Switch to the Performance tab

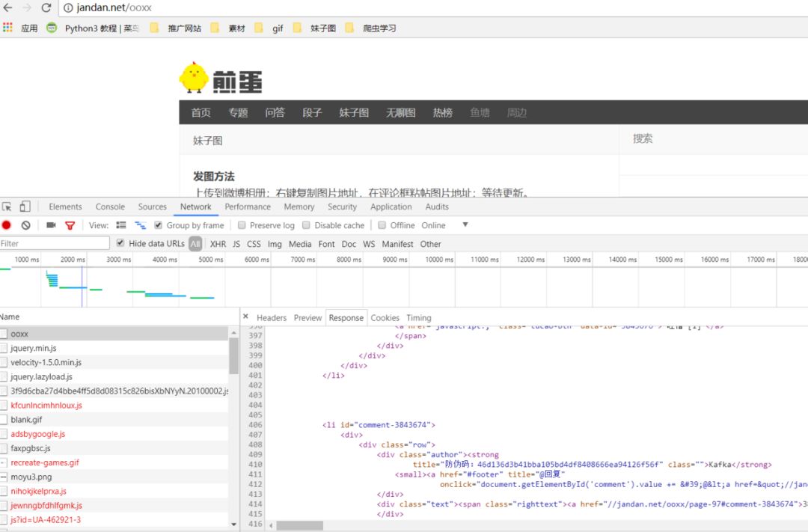248,207
